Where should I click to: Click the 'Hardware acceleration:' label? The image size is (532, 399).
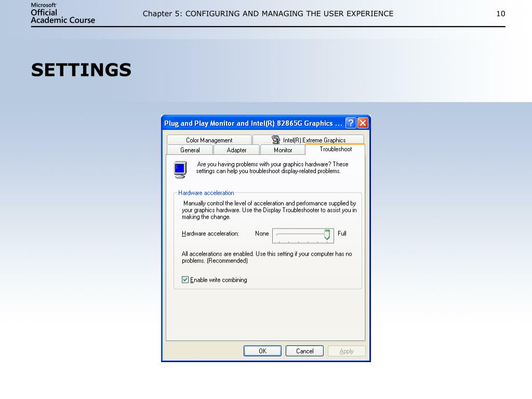pos(210,233)
